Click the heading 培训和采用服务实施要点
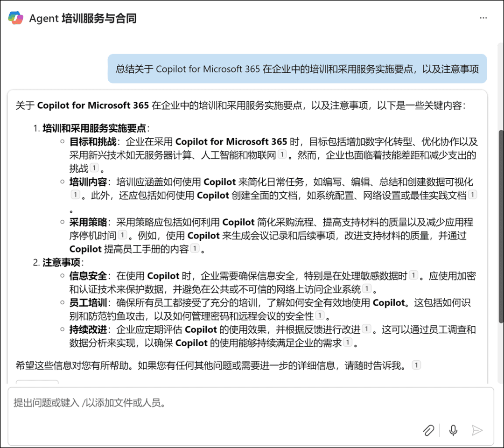504x448 pixels. point(94,128)
